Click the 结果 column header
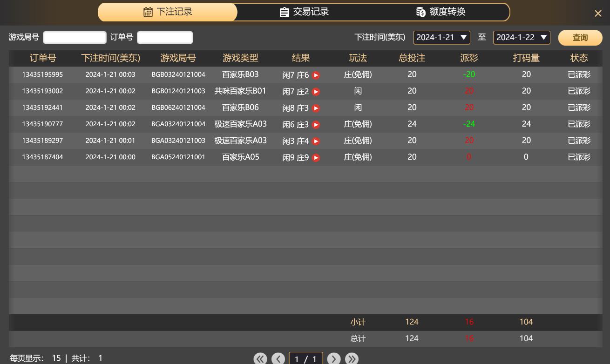This screenshot has height=364, width=610. (x=300, y=58)
